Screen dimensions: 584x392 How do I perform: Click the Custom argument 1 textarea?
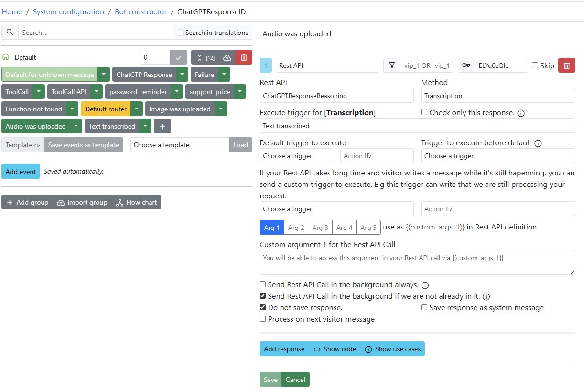tap(417, 262)
